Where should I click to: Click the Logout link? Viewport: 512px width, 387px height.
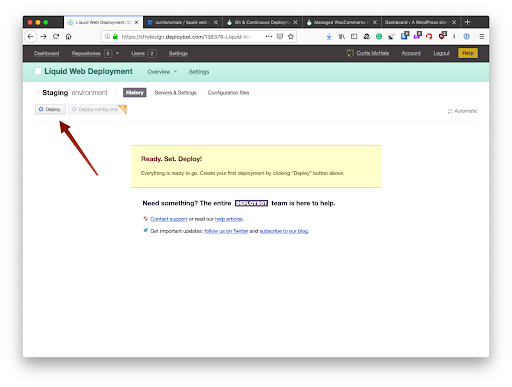pyautogui.click(x=441, y=53)
